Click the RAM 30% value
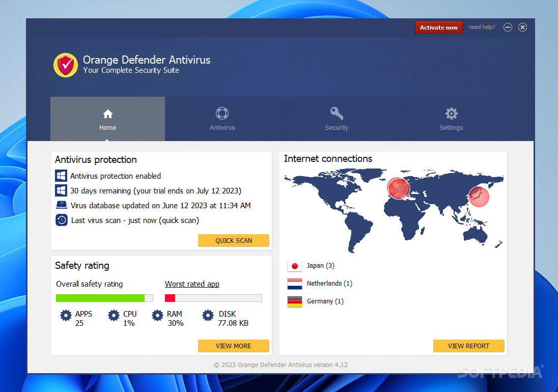 176,323
